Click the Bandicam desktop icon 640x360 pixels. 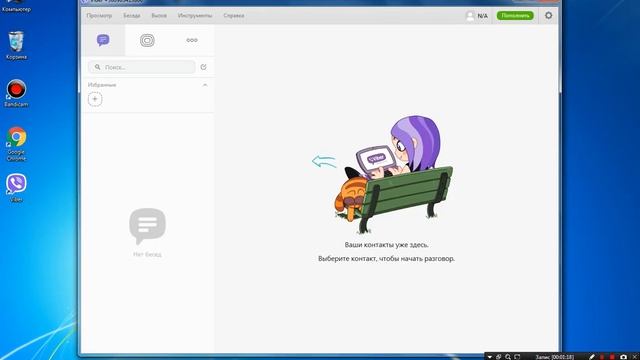coord(16,93)
